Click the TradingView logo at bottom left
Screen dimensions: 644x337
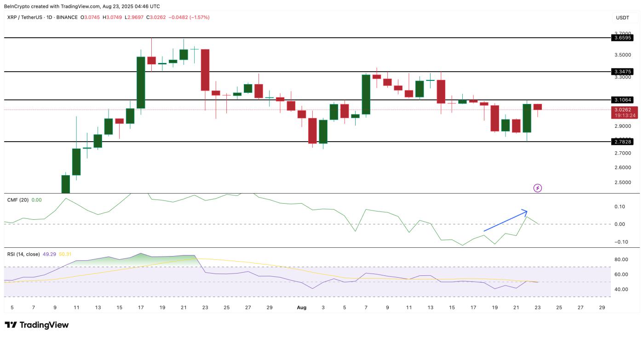click(37, 325)
